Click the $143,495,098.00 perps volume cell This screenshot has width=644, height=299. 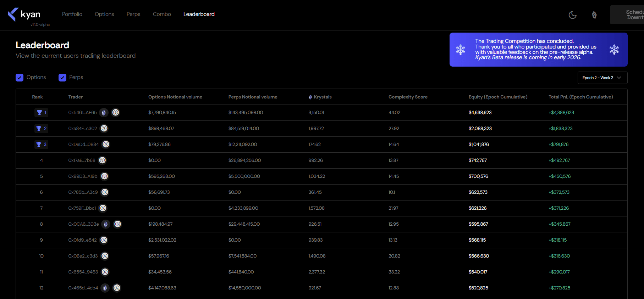click(246, 113)
